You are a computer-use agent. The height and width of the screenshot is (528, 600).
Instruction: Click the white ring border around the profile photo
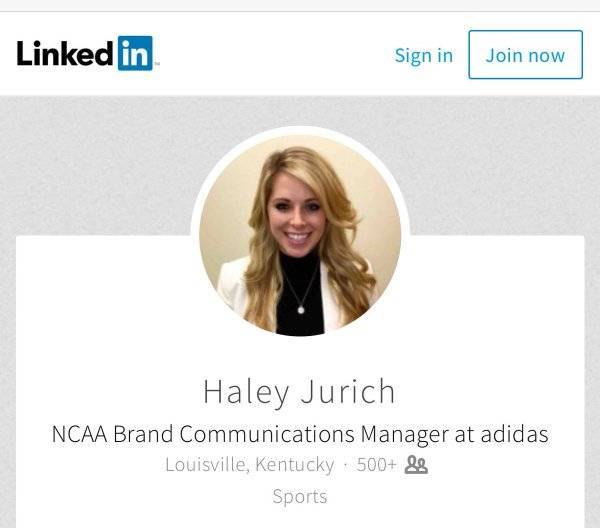tap(300, 130)
